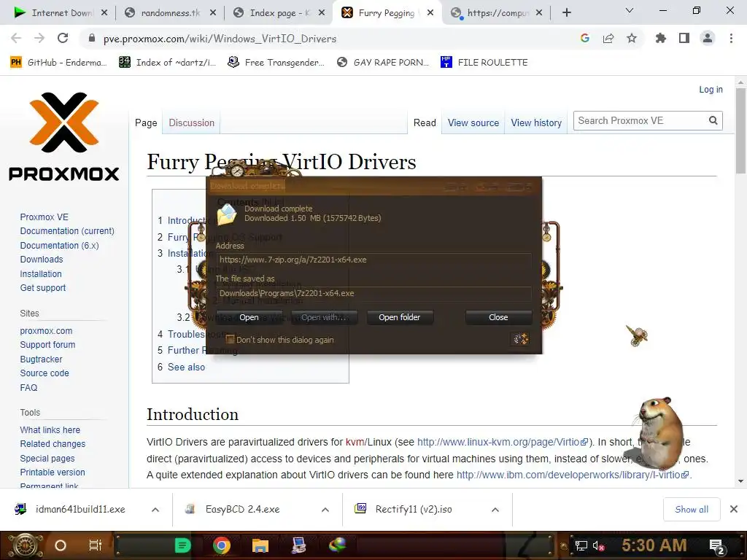Click the Internet Download Manager taskbar icon
The height and width of the screenshot is (560, 747).
337,544
